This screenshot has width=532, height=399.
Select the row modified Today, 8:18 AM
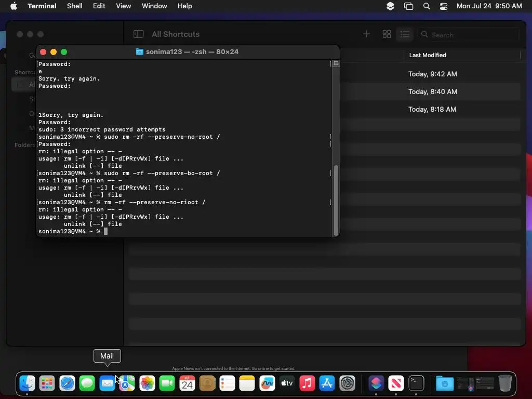(x=432, y=109)
